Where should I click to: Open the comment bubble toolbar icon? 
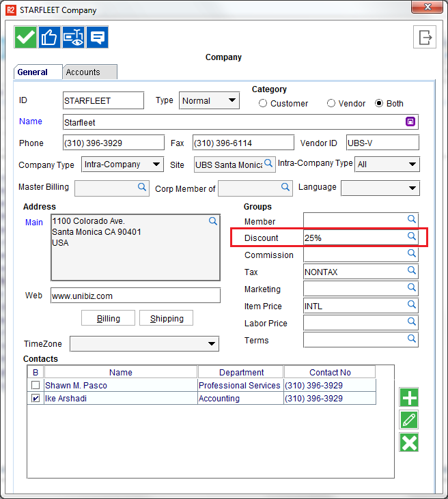(x=97, y=37)
